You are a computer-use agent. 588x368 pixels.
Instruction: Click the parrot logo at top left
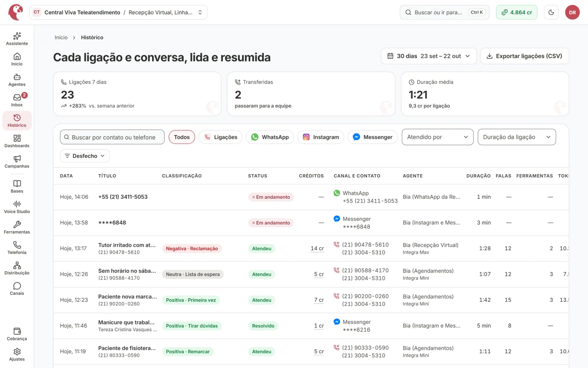(16, 12)
